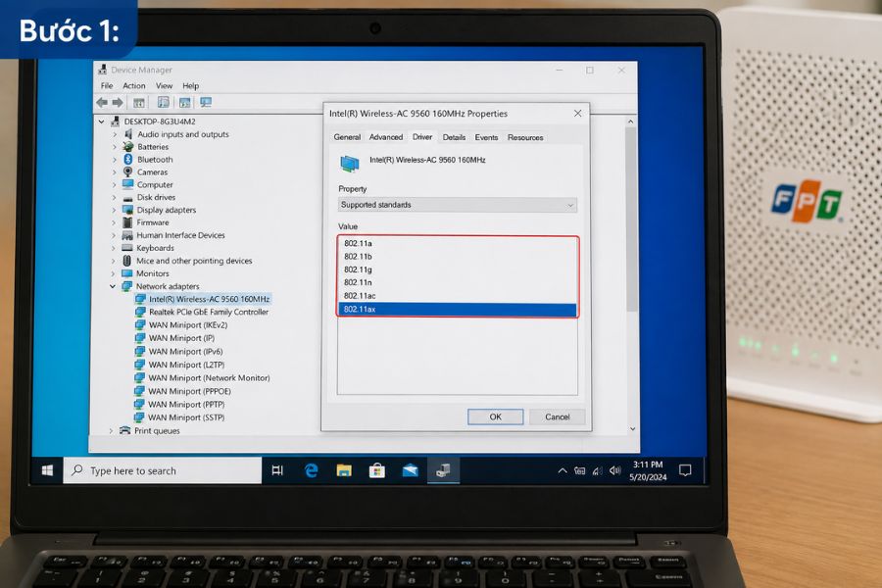Select the Cameras category icon
This screenshot has height=588, width=882.
click(x=128, y=171)
